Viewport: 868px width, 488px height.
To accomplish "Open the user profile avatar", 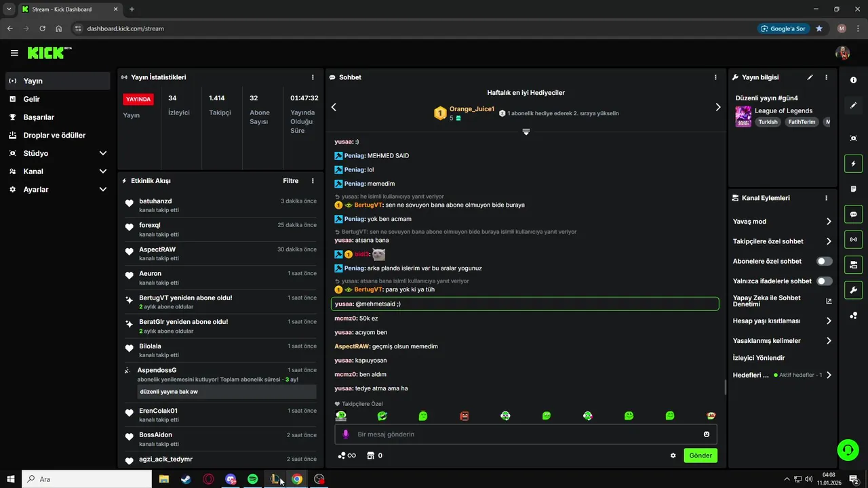I will [x=842, y=53].
